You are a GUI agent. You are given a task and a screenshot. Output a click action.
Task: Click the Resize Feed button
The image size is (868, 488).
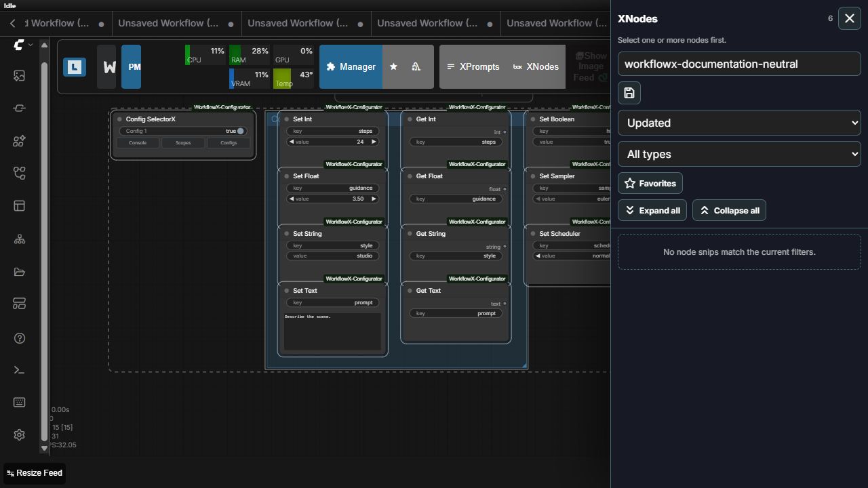tap(35, 473)
